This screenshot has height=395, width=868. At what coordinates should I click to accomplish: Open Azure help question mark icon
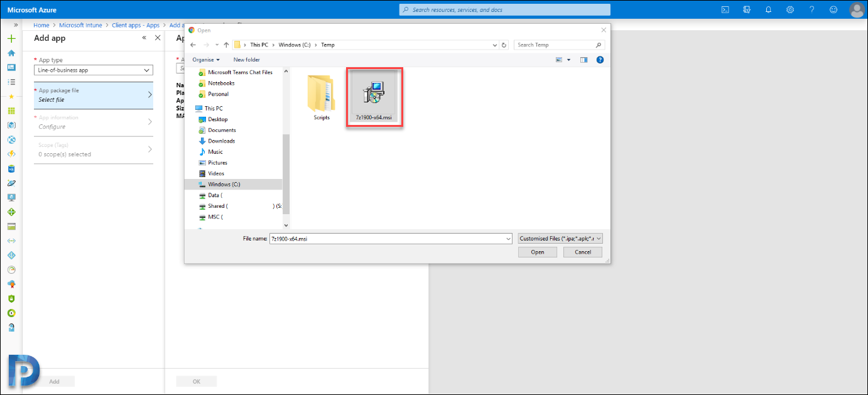(811, 9)
